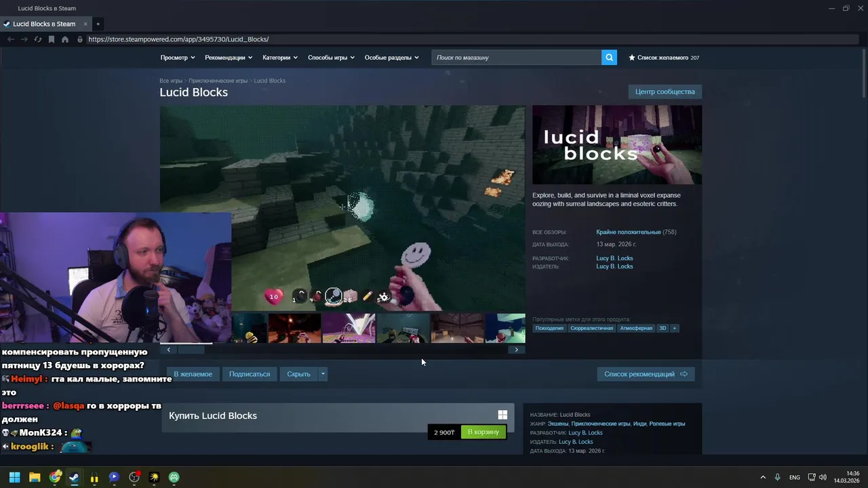Open Windows Start menu
The image size is (868, 488).
(14, 477)
